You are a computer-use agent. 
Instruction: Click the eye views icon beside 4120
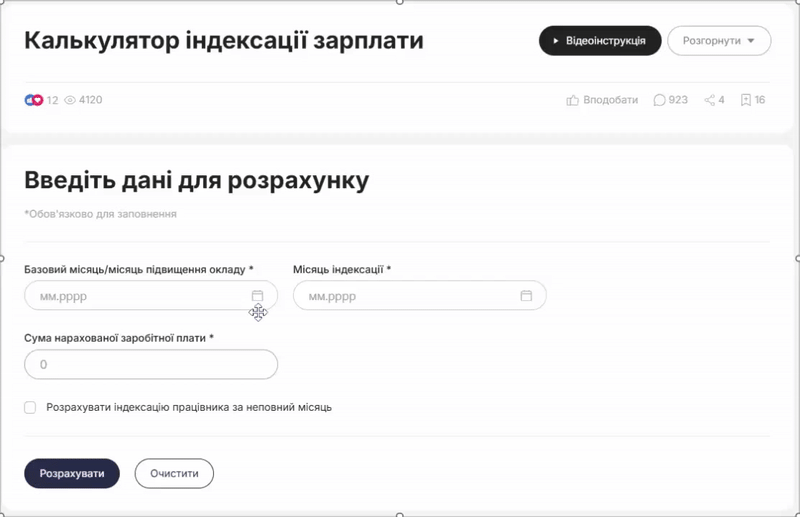pyautogui.click(x=70, y=100)
